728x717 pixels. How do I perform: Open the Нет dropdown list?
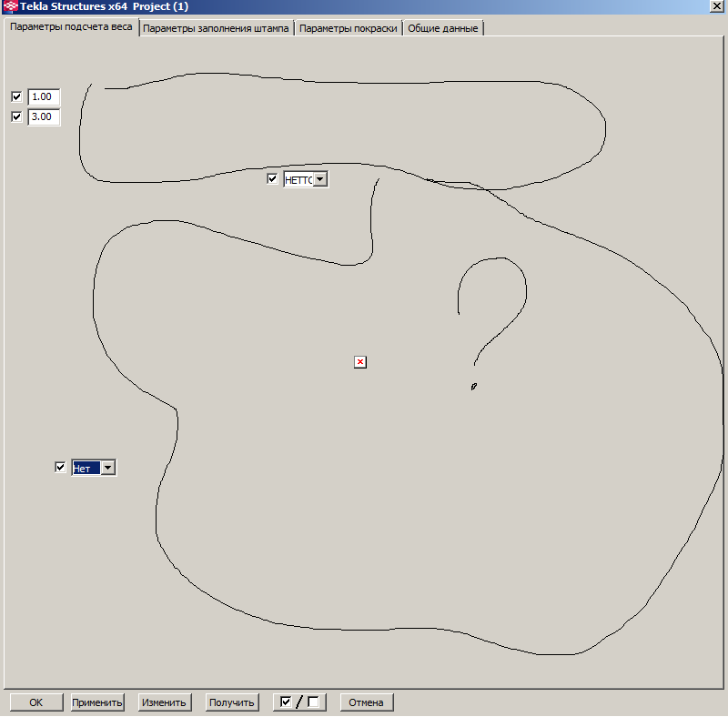[x=107, y=468]
